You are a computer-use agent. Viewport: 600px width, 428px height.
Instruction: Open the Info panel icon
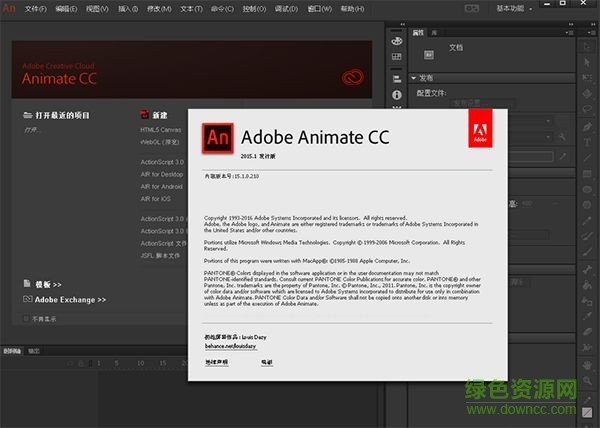[396, 95]
